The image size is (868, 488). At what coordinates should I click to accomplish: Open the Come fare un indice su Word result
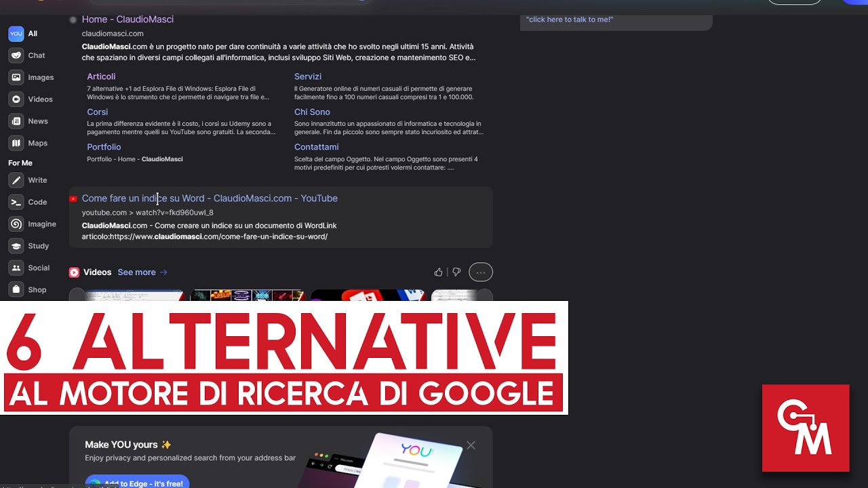(210, 198)
